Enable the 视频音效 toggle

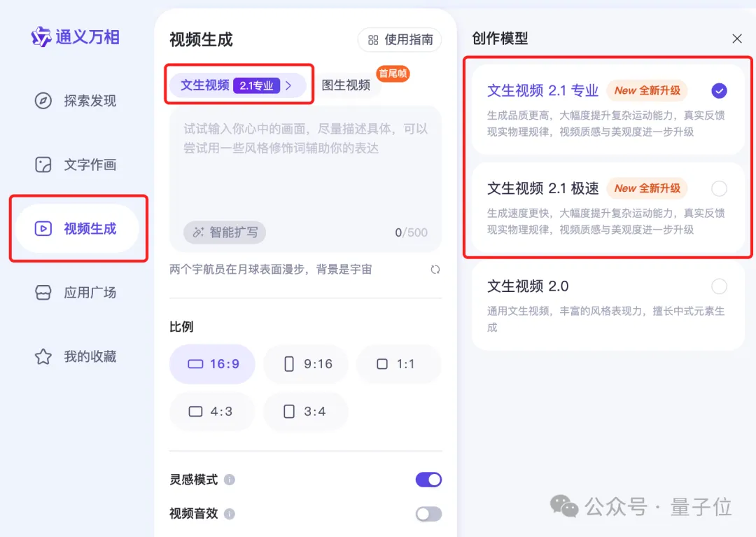(x=428, y=513)
